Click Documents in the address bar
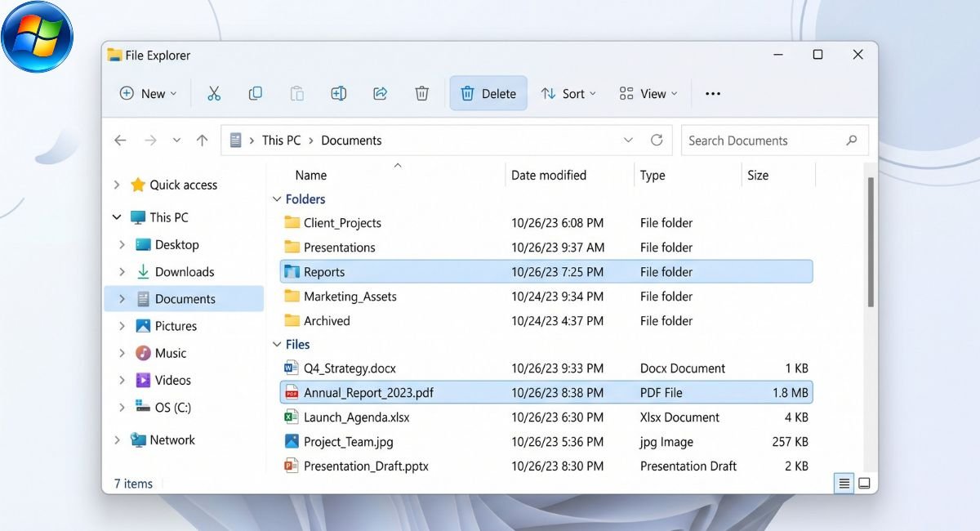Image resolution: width=980 pixels, height=531 pixels. pyautogui.click(x=351, y=141)
